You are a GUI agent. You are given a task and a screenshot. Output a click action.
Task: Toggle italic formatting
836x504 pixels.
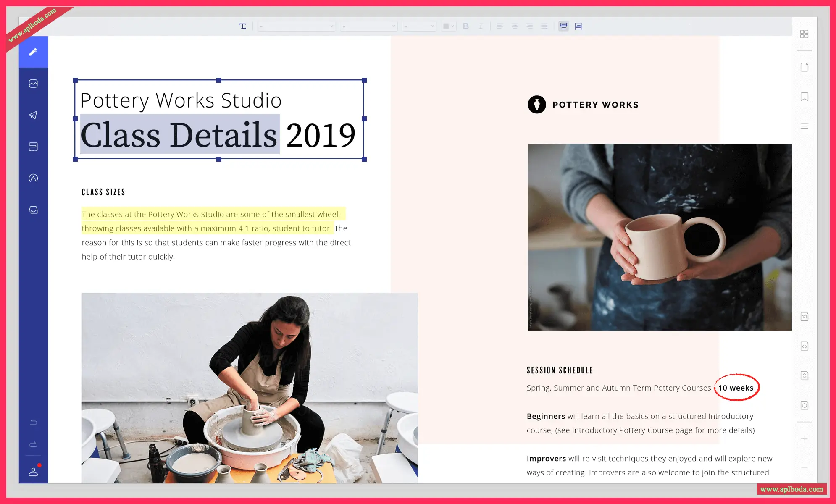tap(481, 26)
